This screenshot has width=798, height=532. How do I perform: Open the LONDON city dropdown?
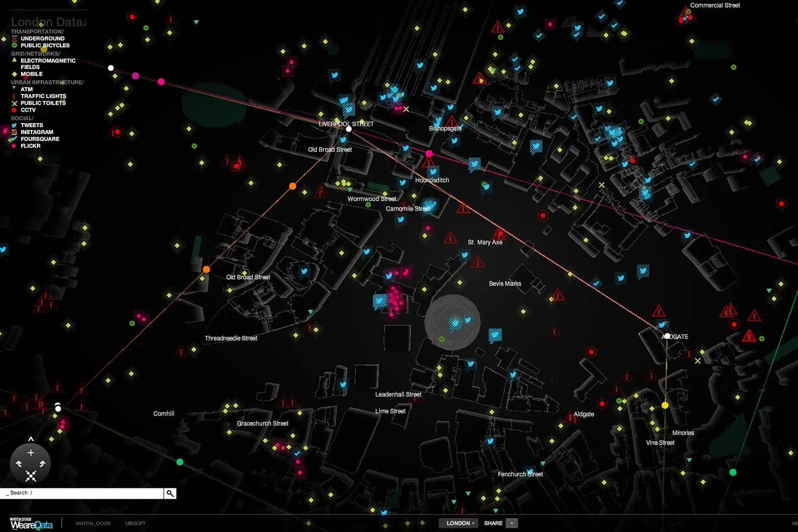coord(458,523)
